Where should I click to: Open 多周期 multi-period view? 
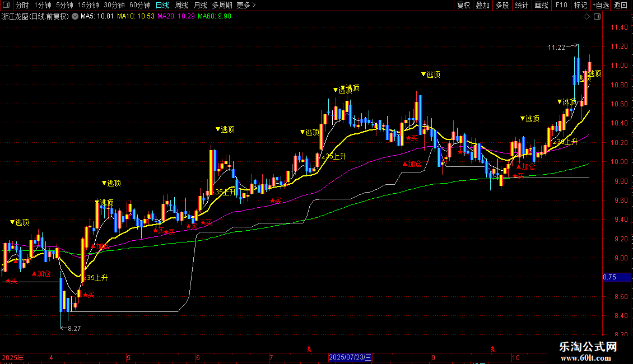(222, 5)
